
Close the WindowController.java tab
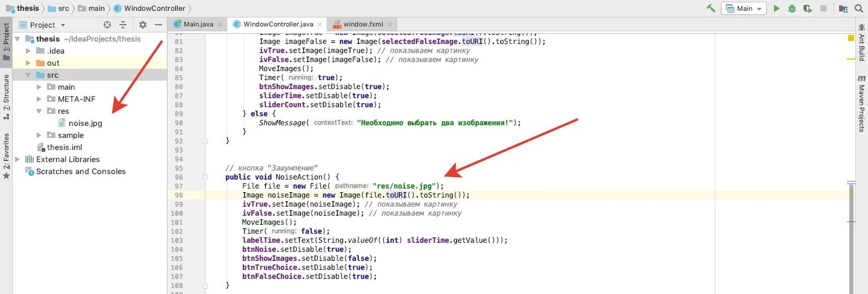point(319,25)
